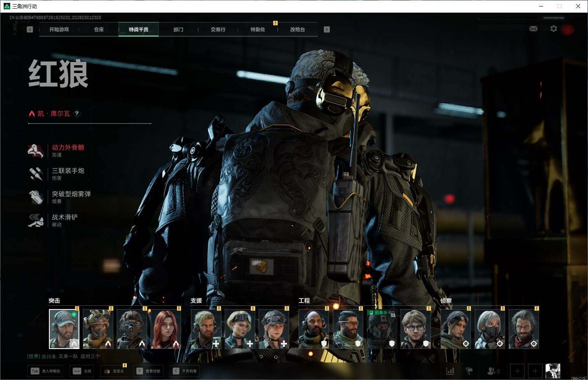The height and width of the screenshot is (380, 588).
Task: Select the 战术滑铲 passive skill icon
Action: [x=36, y=221]
